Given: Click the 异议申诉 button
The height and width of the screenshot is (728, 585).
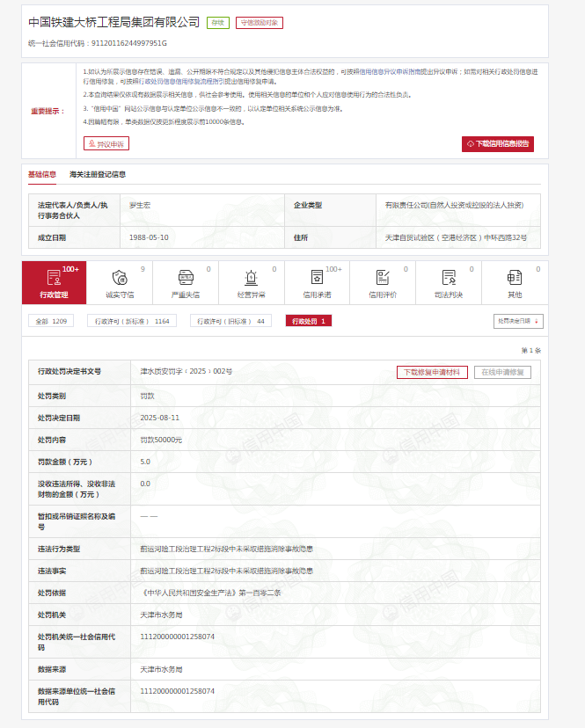Looking at the screenshot, I should point(106,144).
